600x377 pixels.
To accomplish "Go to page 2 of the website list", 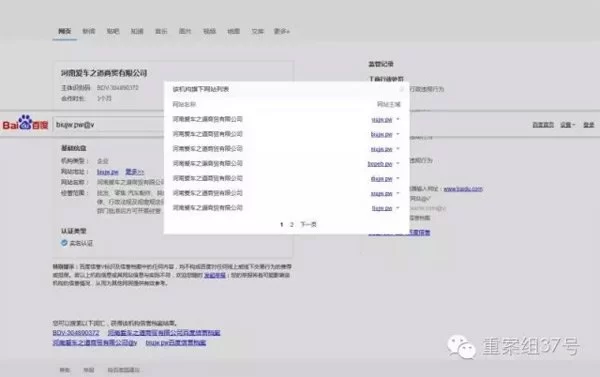I will pos(292,225).
